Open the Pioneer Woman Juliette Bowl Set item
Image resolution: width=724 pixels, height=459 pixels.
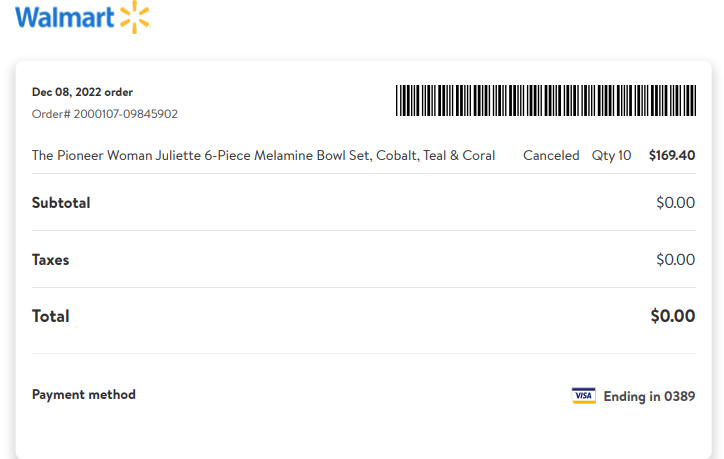(x=263, y=156)
